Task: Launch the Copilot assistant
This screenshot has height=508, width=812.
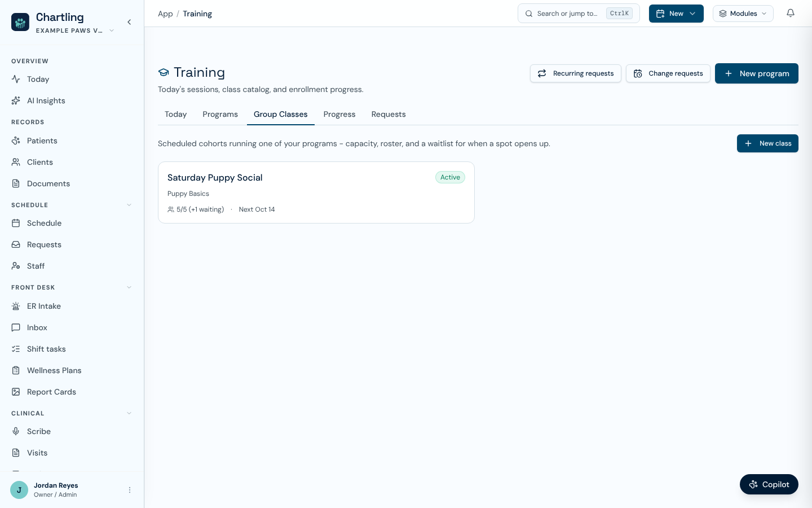Action: coord(769,484)
